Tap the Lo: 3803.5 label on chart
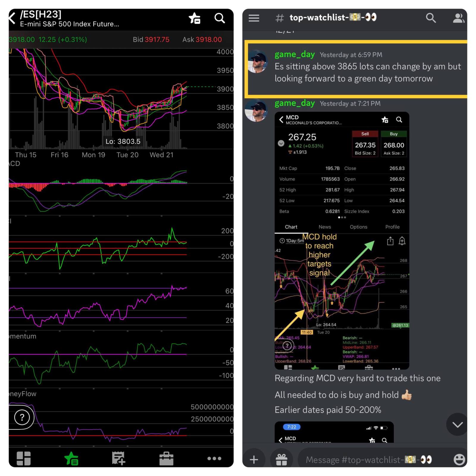Viewport: 476px width, 476px height. (x=123, y=141)
